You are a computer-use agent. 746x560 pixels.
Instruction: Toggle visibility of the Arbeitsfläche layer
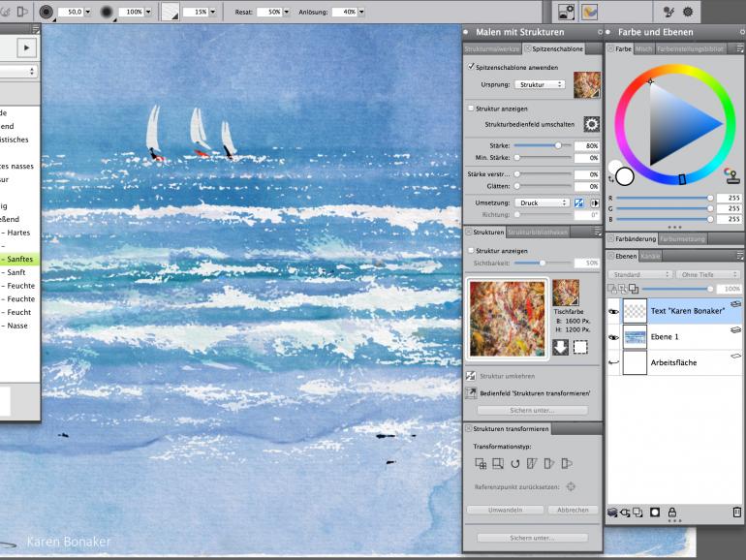[613, 362]
